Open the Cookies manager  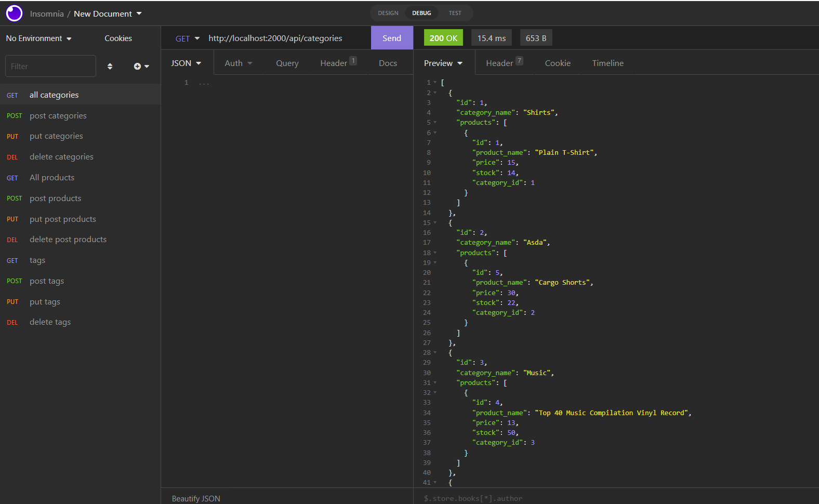[x=118, y=38]
